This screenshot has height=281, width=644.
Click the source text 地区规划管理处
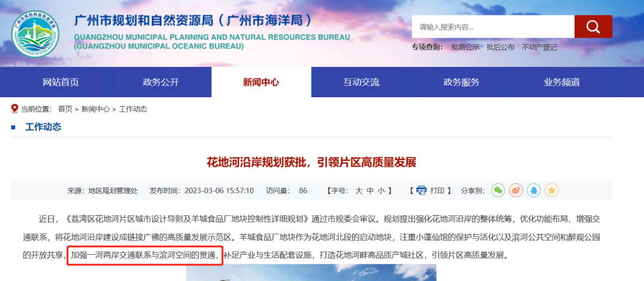[x=113, y=191]
